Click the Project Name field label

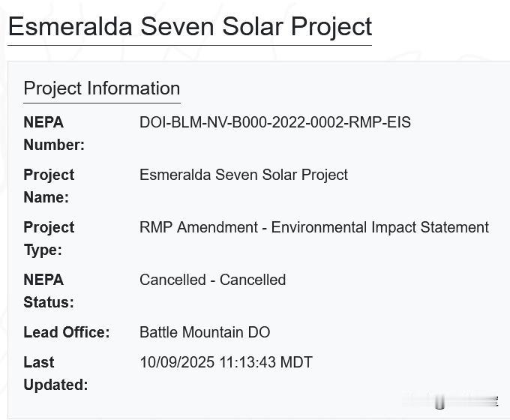(x=49, y=186)
